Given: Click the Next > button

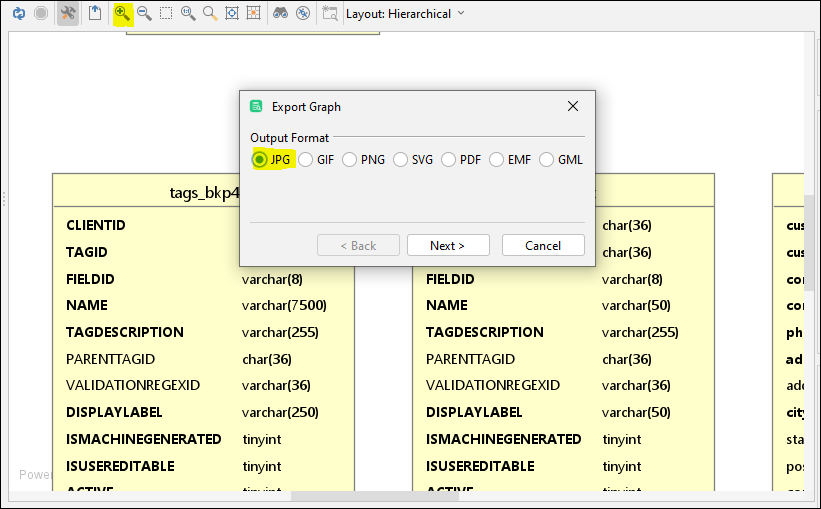Looking at the screenshot, I should click(x=448, y=245).
